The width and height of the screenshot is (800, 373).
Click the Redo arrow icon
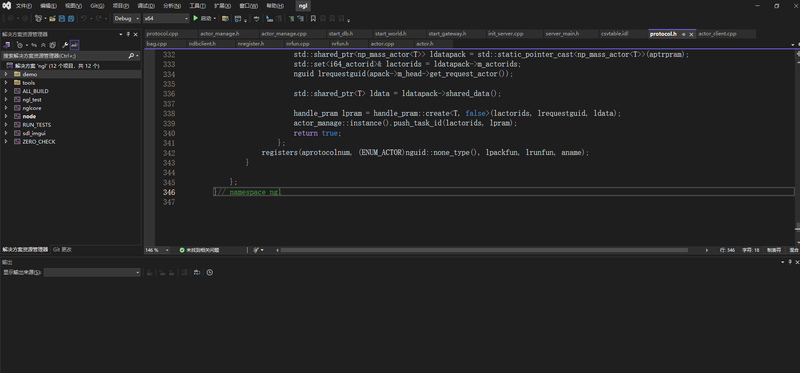click(x=99, y=18)
